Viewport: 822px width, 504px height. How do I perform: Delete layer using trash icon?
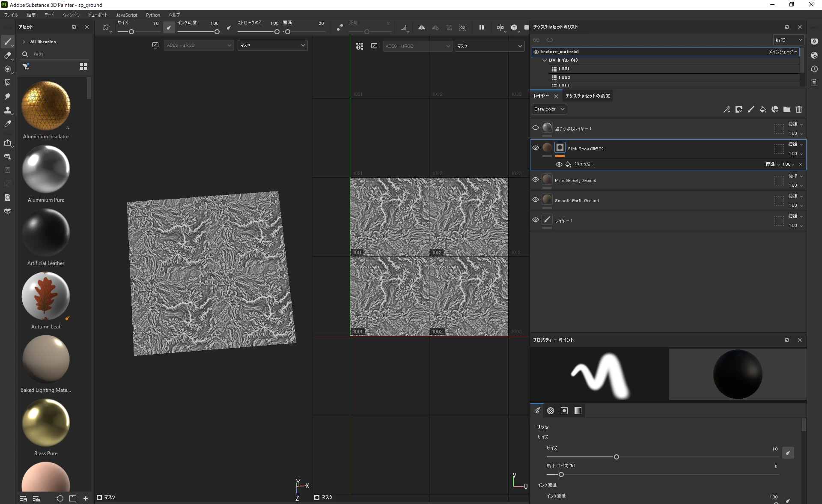pos(798,110)
